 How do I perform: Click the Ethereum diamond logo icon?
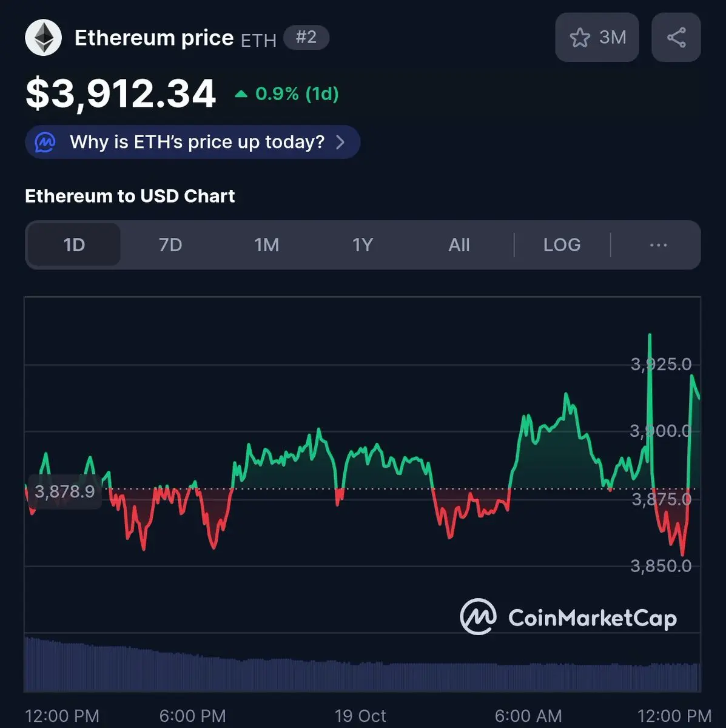43,38
